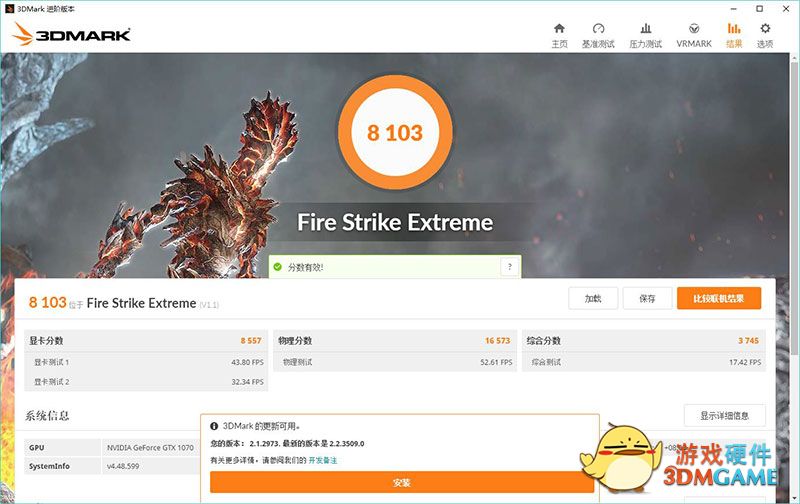Click the SystemInfo v4.48.599 value
Image resolution: width=800 pixels, height=504 pixels.
[123, 466]
